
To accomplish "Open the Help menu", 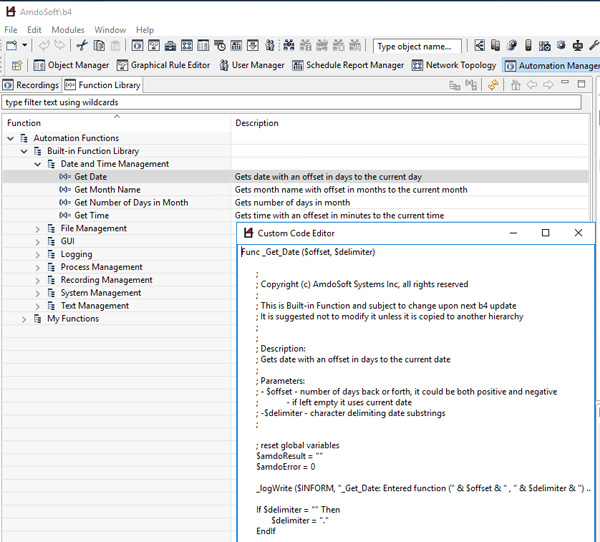I will pyautogui.click(x=145, y=30).
